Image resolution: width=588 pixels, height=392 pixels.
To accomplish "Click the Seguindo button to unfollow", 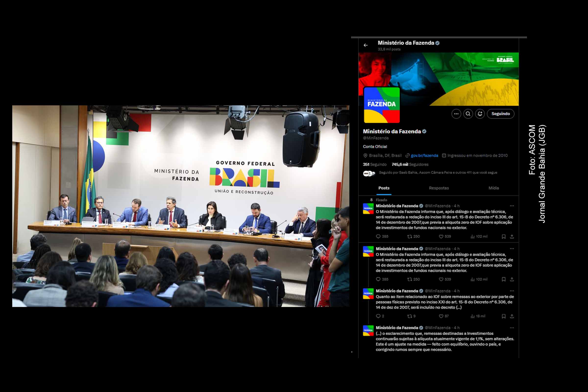I will click(501, 114).
